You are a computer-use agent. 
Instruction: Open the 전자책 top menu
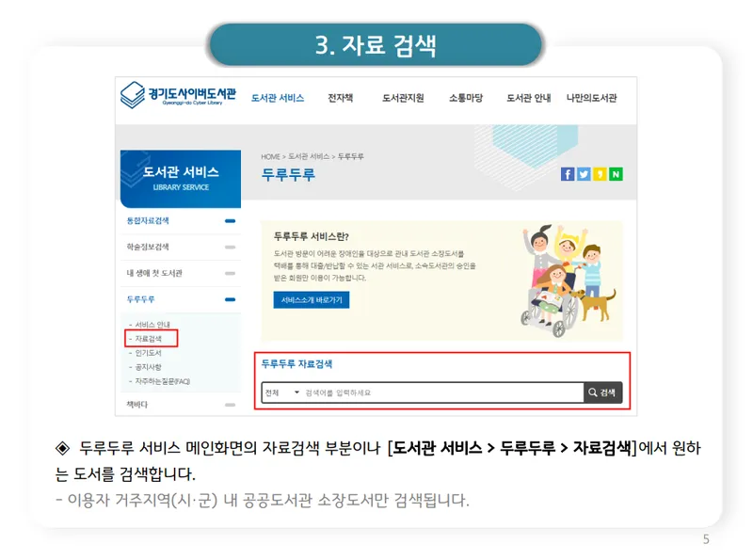[340, 98]
